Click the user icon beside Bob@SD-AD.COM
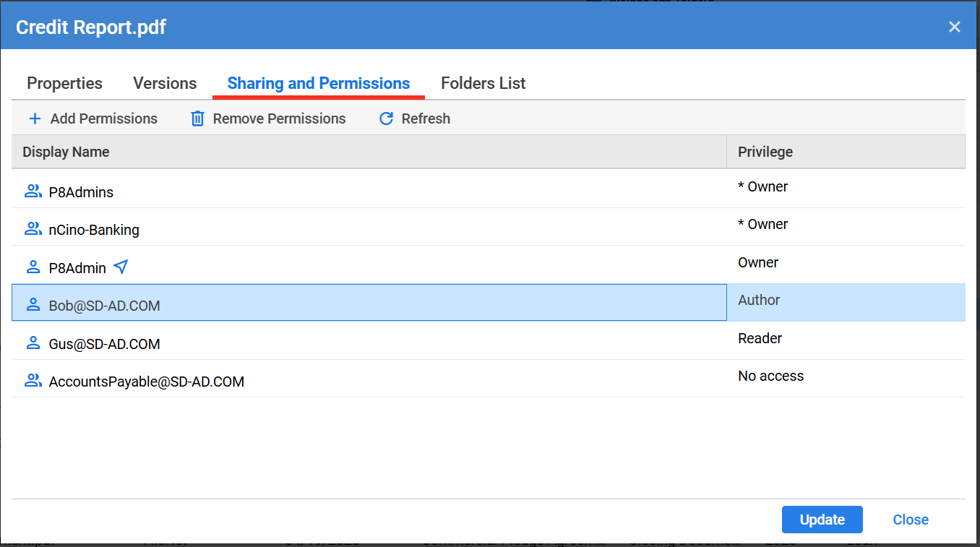Viewport: 980px width, 547px height. click(x=33, y=305)
